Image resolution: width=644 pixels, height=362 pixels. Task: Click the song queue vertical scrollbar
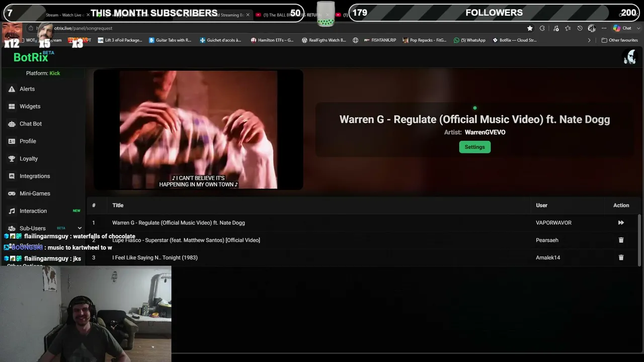(640, 240)
